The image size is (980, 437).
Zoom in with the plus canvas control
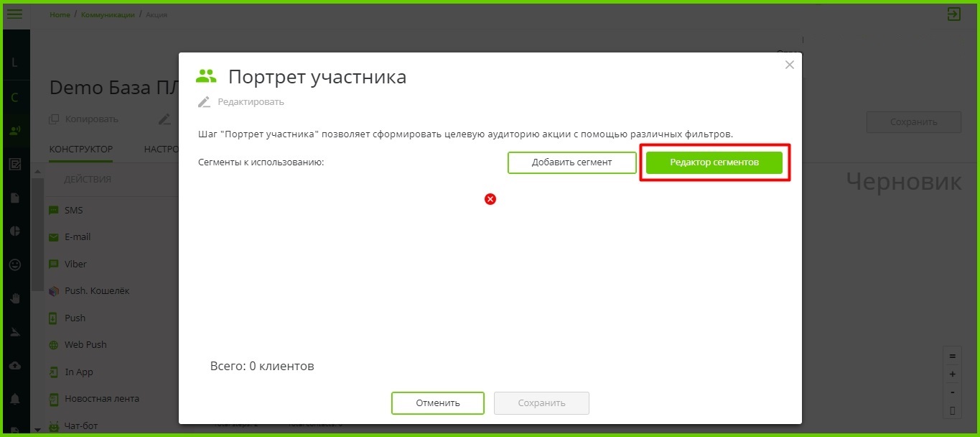tap(952, 374)
